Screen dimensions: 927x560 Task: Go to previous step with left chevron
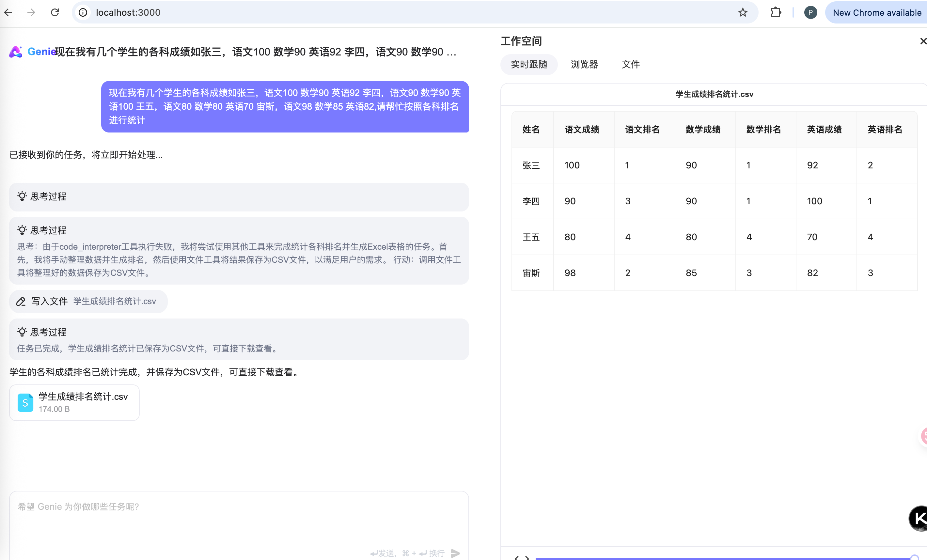click(x=517, y=557)
